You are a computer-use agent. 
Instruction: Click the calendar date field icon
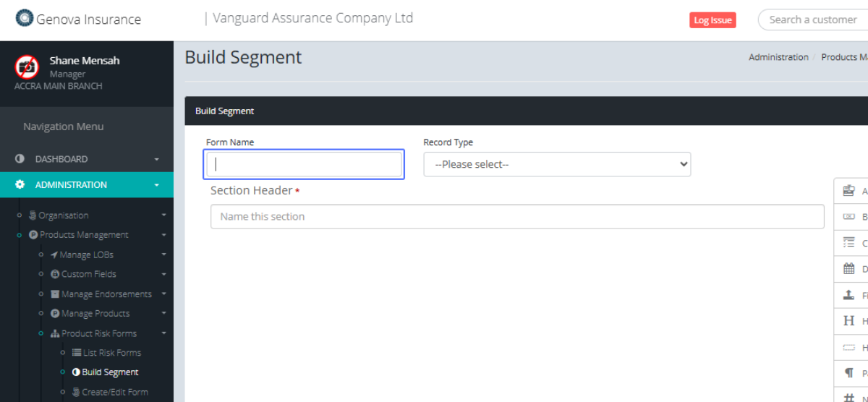(x=849, y=269)
